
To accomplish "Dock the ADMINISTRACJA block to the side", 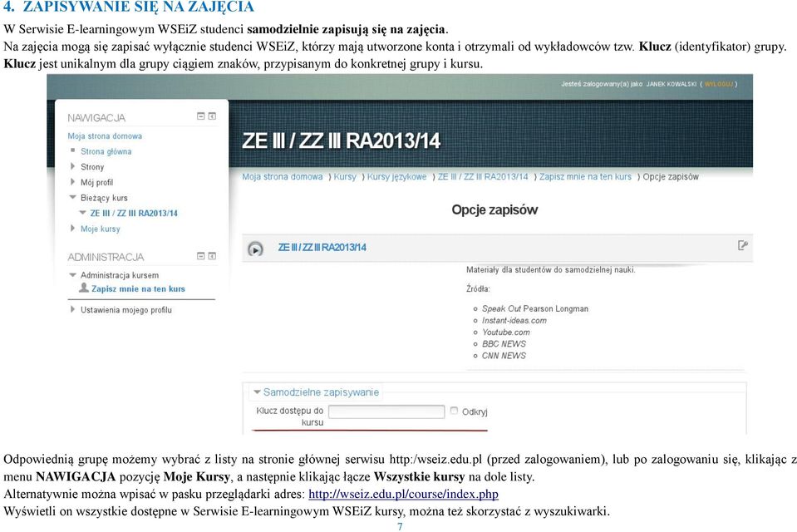I will (212, 256).
